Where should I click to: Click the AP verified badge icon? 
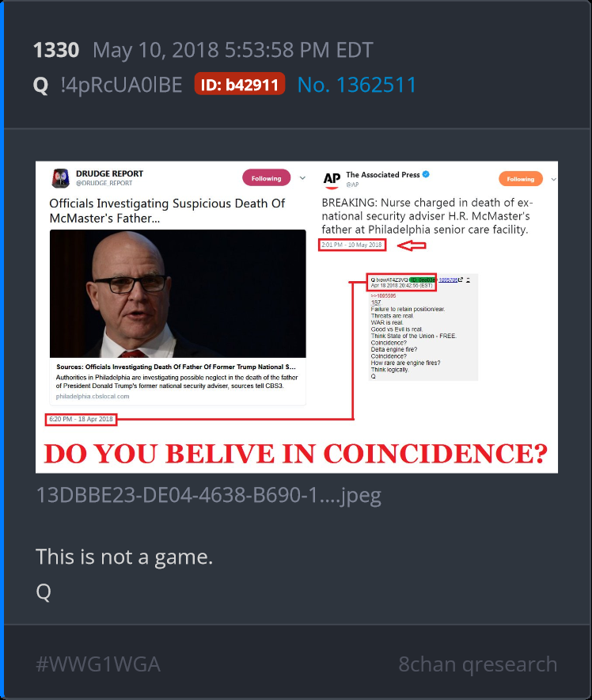click(426, 174)
